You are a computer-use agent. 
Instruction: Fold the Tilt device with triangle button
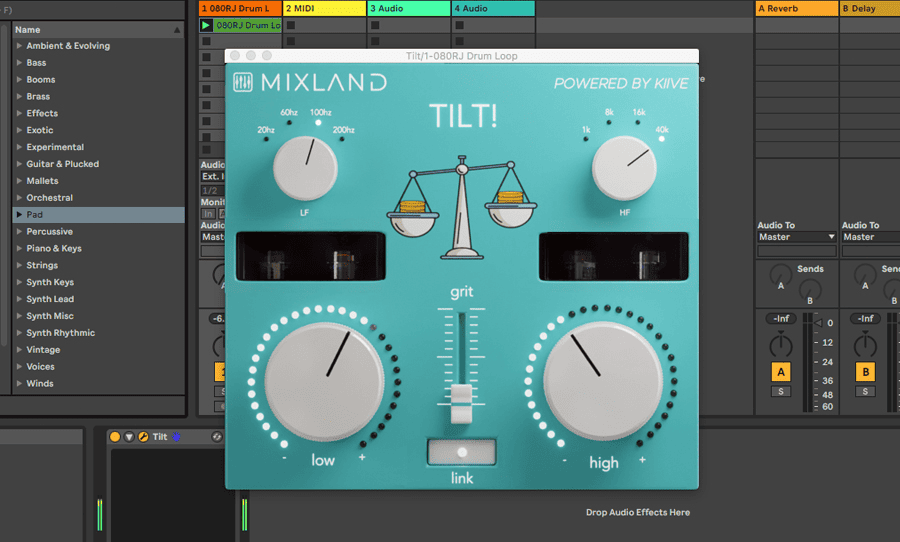coord(129,437)
